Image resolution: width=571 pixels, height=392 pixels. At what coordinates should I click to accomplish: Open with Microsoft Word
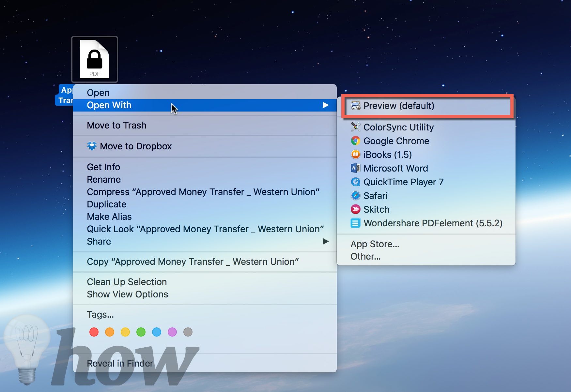click(426, 168)
